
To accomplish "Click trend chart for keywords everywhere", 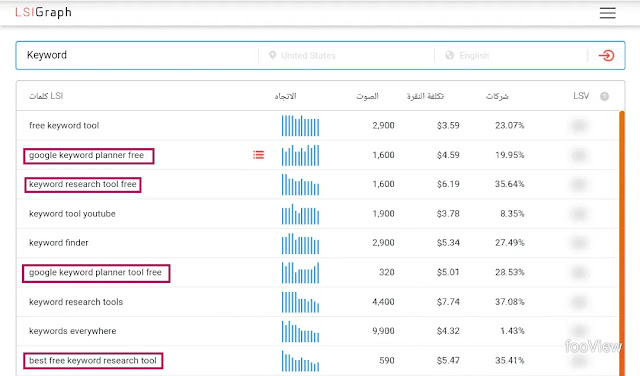I will point(300,331).
